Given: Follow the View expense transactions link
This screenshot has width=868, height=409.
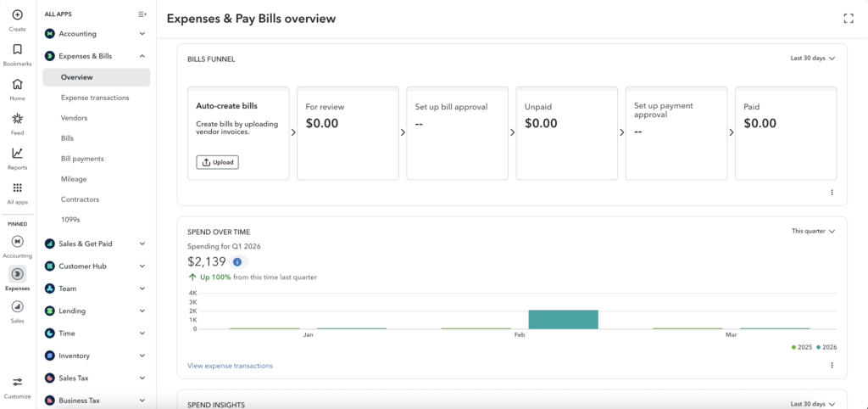Looking at the screenshot, I should 231,366.
